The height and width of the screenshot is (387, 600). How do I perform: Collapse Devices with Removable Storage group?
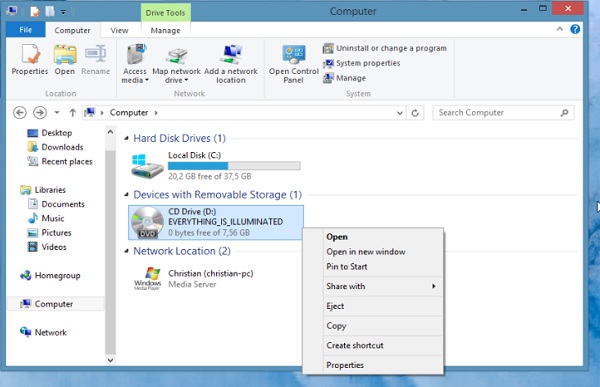pyautogui.click(x=126, y=195)
